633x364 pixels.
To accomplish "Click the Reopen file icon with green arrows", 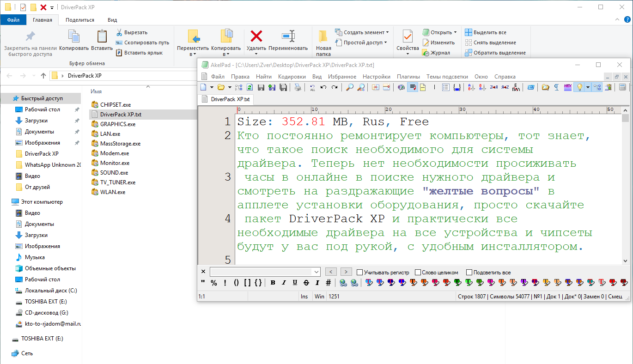I will pos(250,87).
